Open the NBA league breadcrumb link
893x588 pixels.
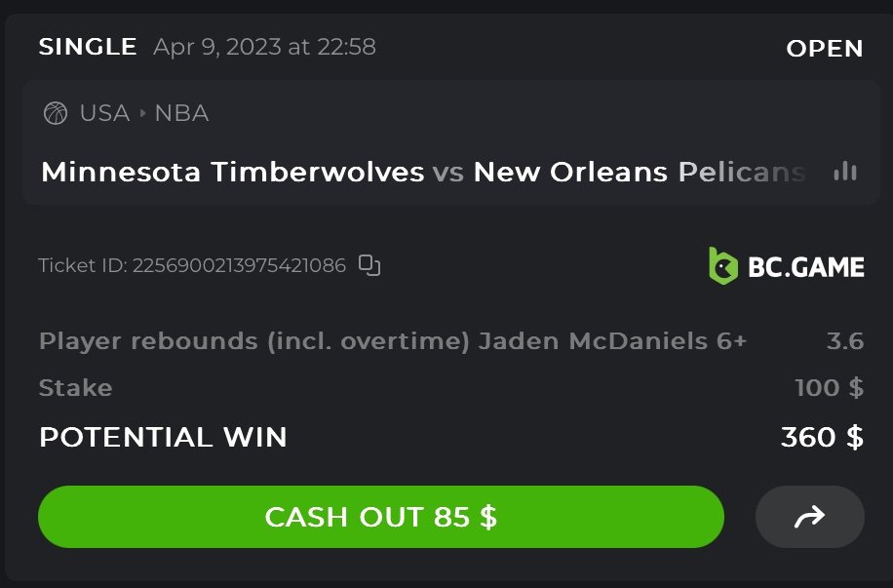pyautogui.click(x=181, y=113)
